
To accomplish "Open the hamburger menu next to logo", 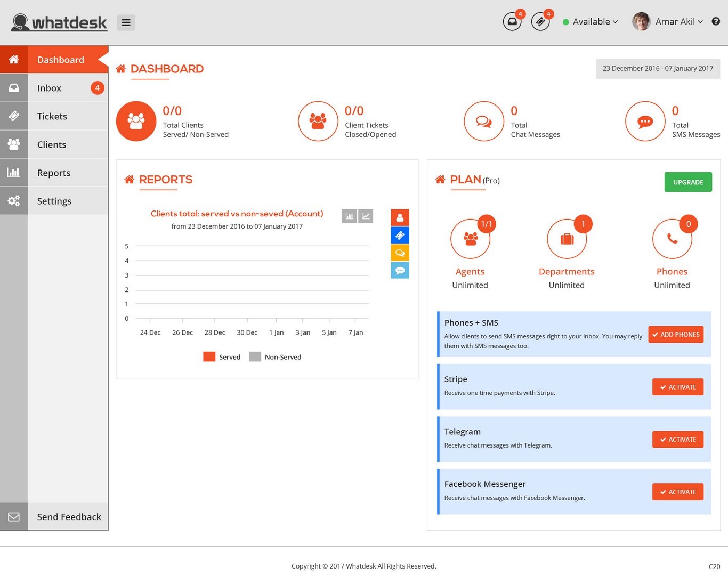I will [x=126, y=22].
